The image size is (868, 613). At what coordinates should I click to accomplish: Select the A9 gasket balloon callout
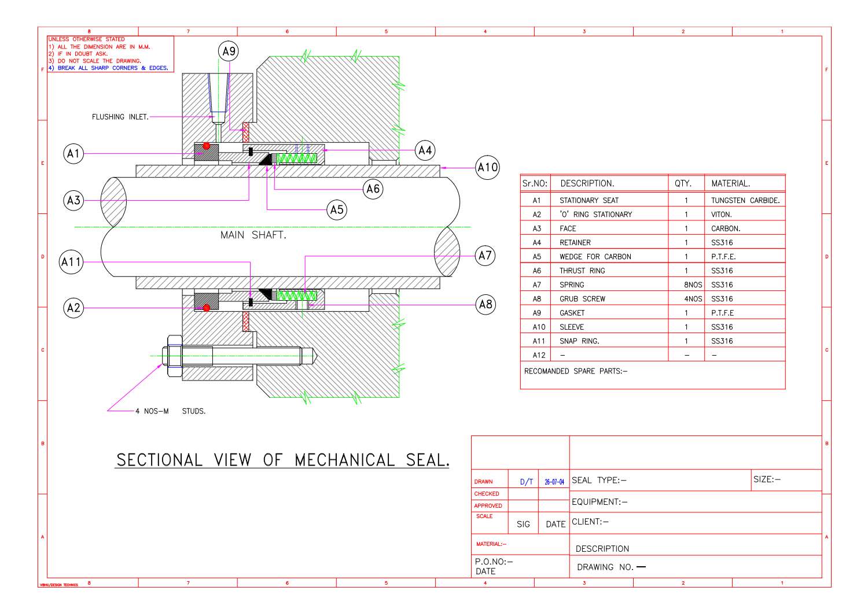[229, 51]
